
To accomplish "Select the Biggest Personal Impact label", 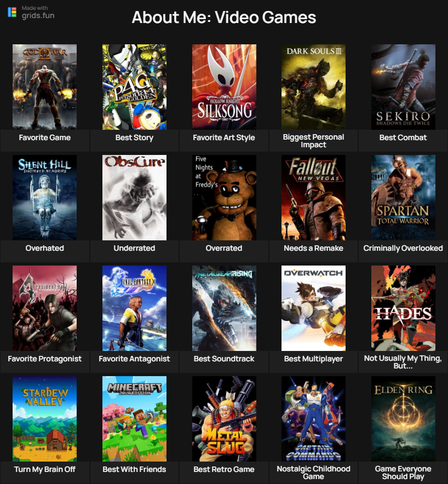I will [x=313, y=141].
